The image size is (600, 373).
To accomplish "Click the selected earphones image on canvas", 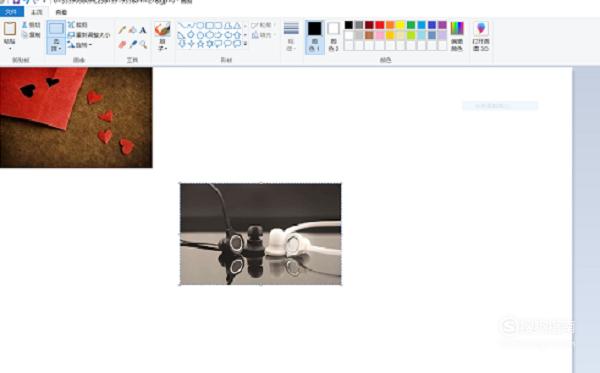I will [261, 234].
